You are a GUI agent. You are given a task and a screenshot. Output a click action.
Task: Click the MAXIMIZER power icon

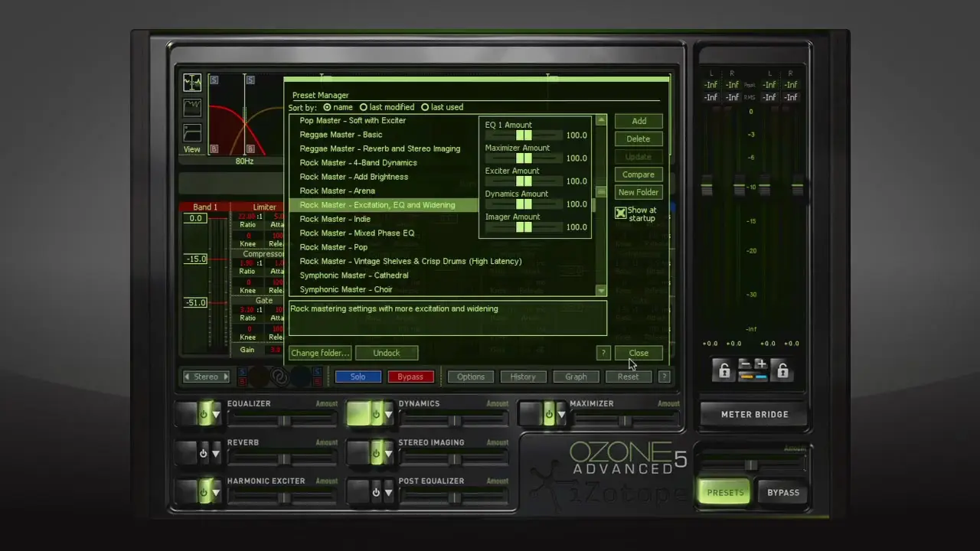(548, 414)
